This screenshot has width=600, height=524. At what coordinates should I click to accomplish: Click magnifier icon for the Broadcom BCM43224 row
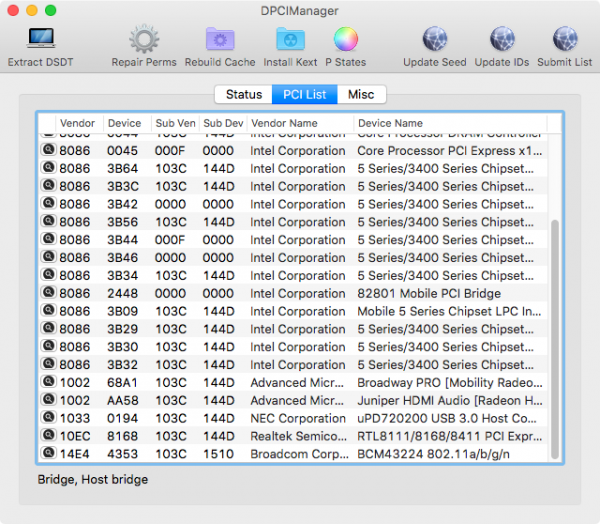click(x=47, y=454)
